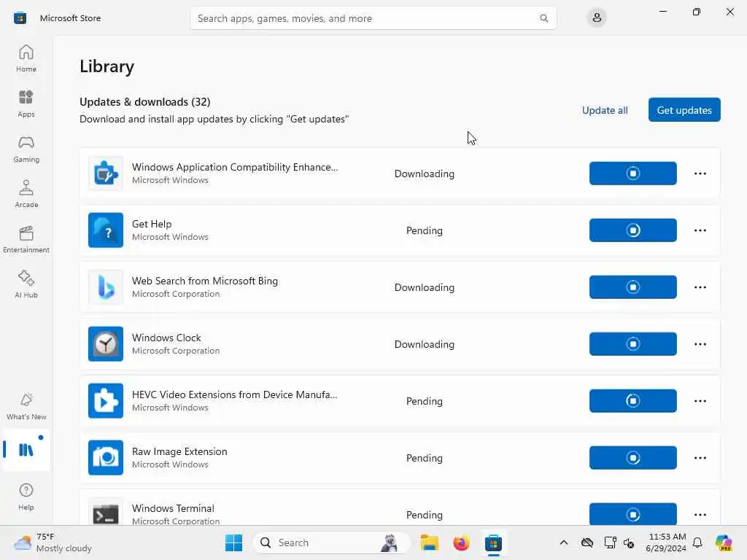Open more options for Windows Application Compatibility Enhancements
The width and height of the screenshot is (747, 560).
coord(700,174)
